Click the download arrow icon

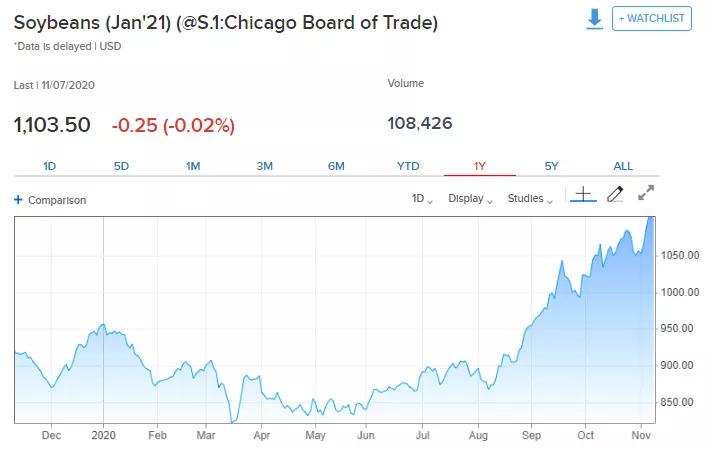(595, 19)
